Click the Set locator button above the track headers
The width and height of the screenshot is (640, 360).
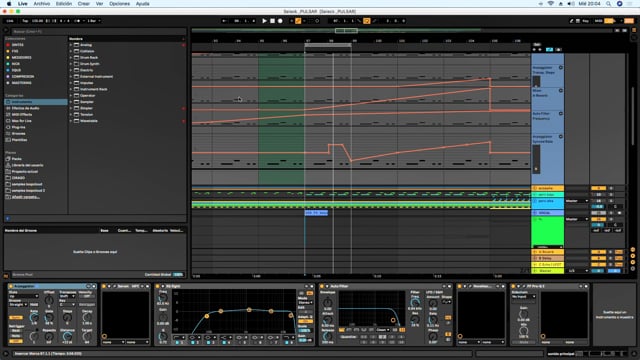(x=537, y=44)
